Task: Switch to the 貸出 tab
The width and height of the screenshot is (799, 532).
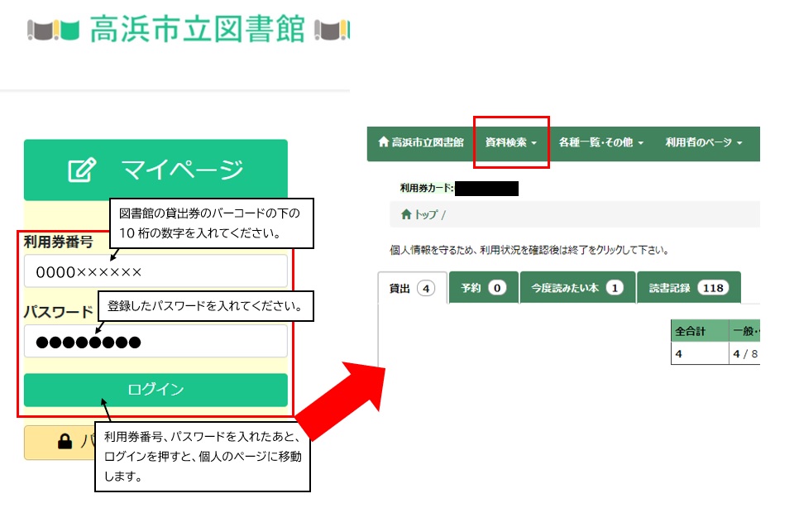Action: (412, 289)
